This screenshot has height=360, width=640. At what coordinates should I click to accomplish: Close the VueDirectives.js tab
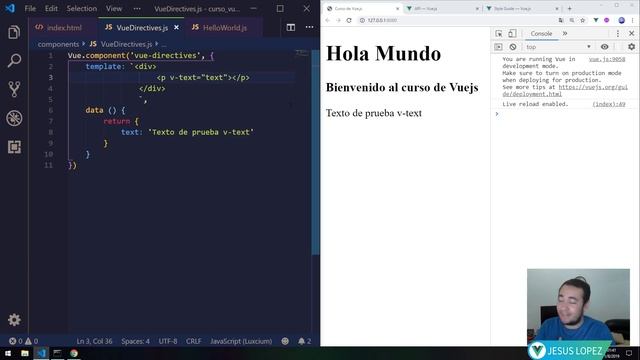pyautogui.click(x=176, y=27)
